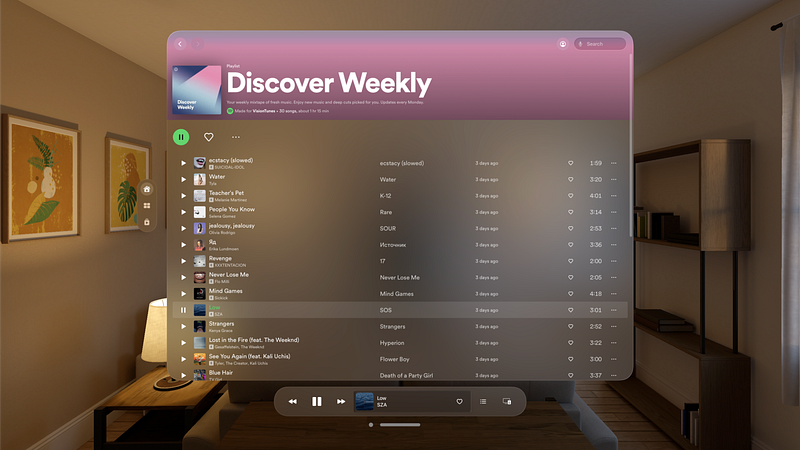This screenshot has height=450, width=800.
Task: Like ecstacy (slowed) with heart
Action: [x=570, y=163]
